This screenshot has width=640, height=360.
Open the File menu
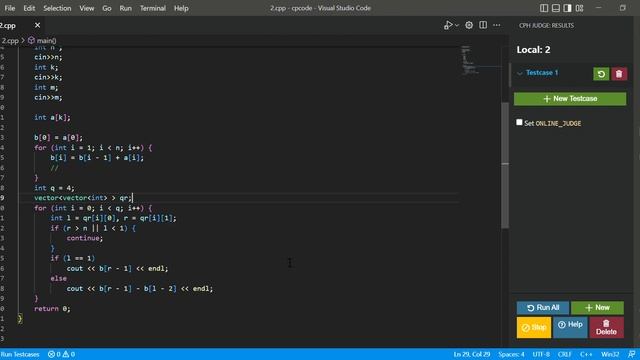point(10,8)
